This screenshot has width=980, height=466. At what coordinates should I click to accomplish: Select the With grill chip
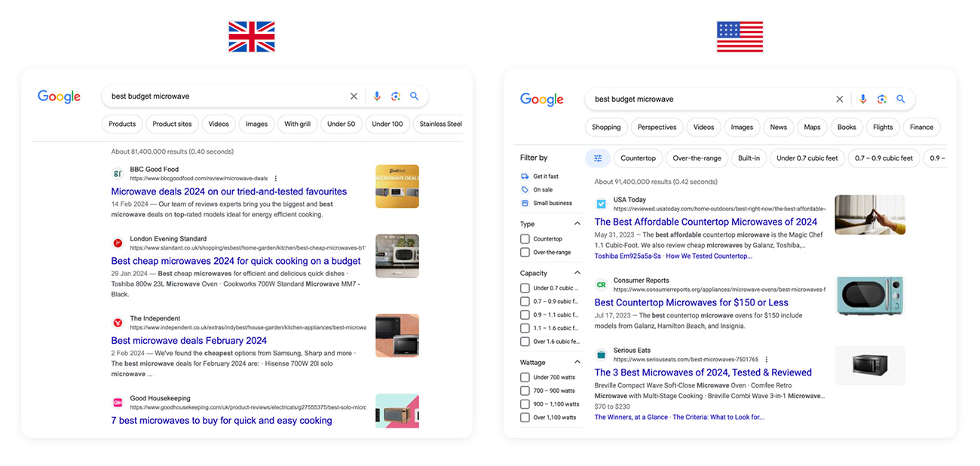click(x=297, y=124)
